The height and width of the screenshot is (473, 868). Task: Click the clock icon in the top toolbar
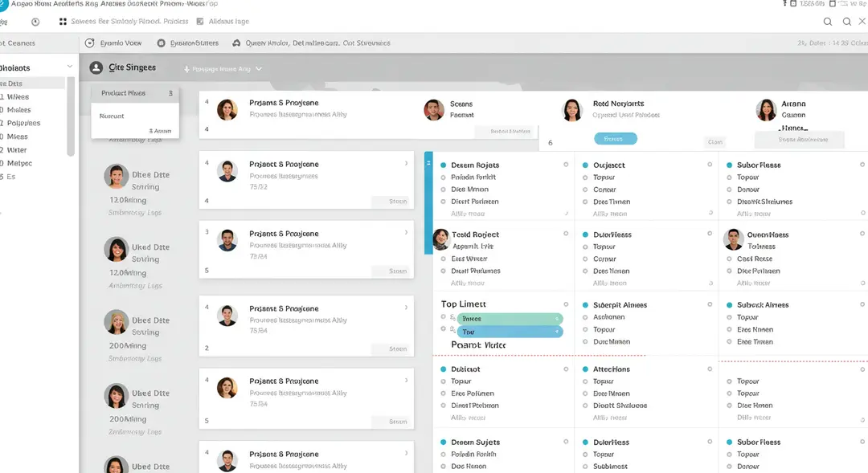(x=35, y=22)
